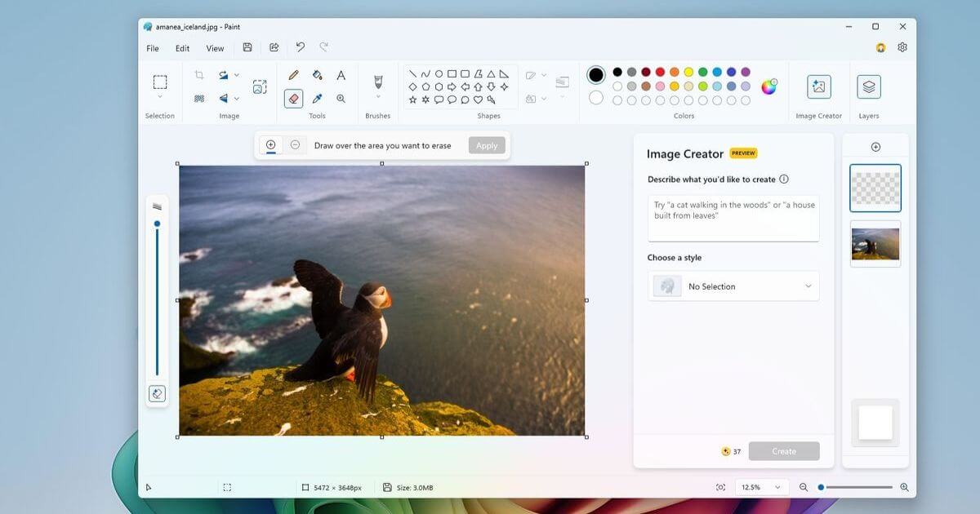Expand the Brushes dropdown chevron

coord(378,97)
